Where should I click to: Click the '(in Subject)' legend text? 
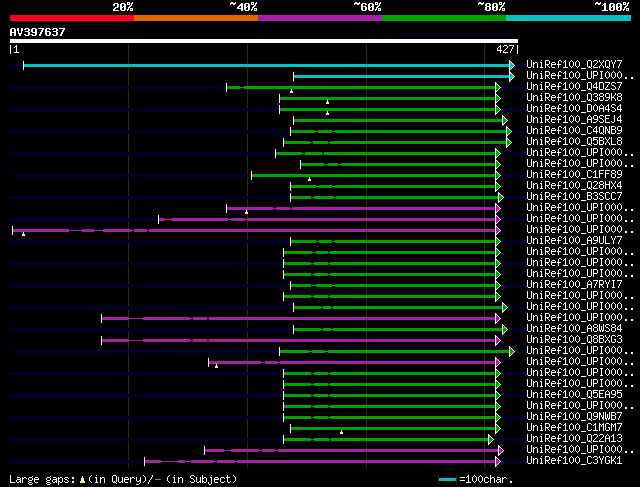[201, 479]
